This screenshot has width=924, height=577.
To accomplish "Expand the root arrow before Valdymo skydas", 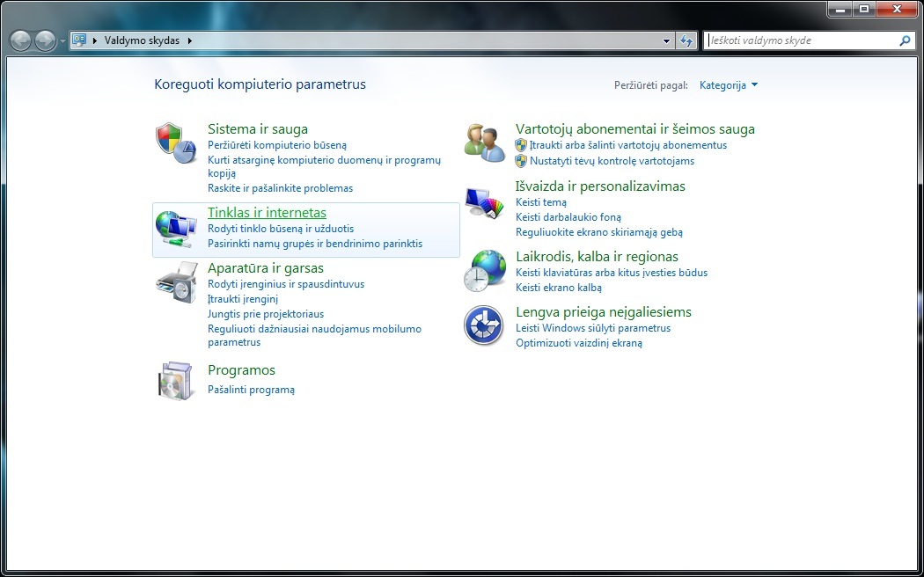I will 95,40.
